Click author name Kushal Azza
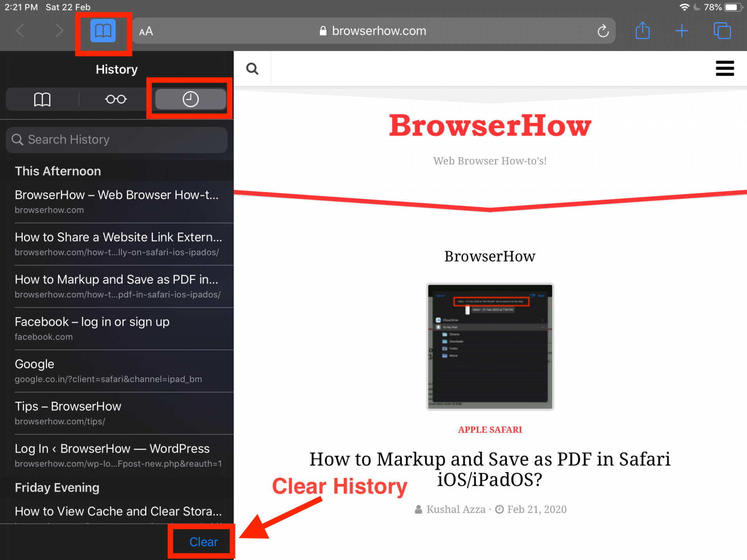Viewport: 747px width, 560px height. [x=456, y=509]
